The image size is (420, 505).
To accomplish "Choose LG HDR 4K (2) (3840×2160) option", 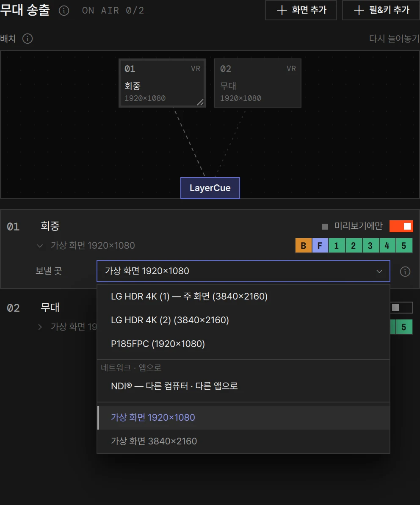I will (243, 320).
